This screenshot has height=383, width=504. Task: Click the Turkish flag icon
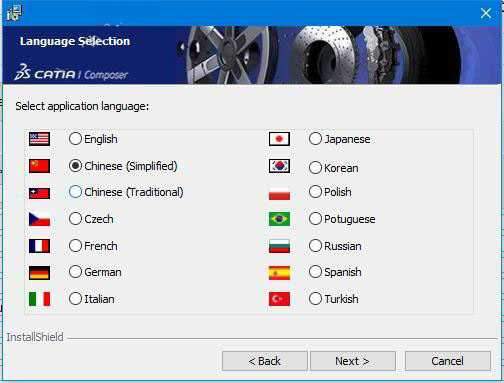[x=279, y=299]
